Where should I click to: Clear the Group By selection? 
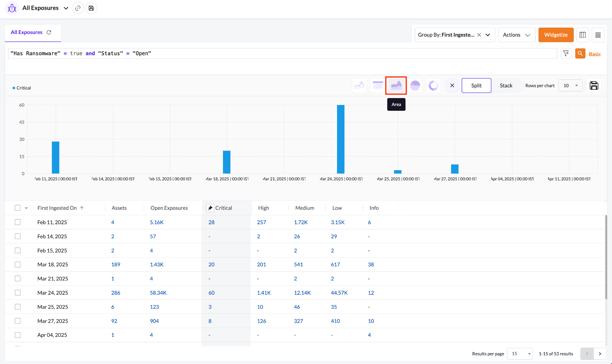pyautogui.click(x=479, y=35)
